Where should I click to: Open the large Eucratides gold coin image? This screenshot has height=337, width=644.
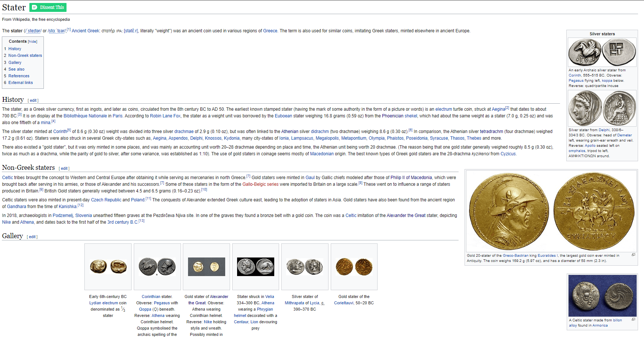551,211
